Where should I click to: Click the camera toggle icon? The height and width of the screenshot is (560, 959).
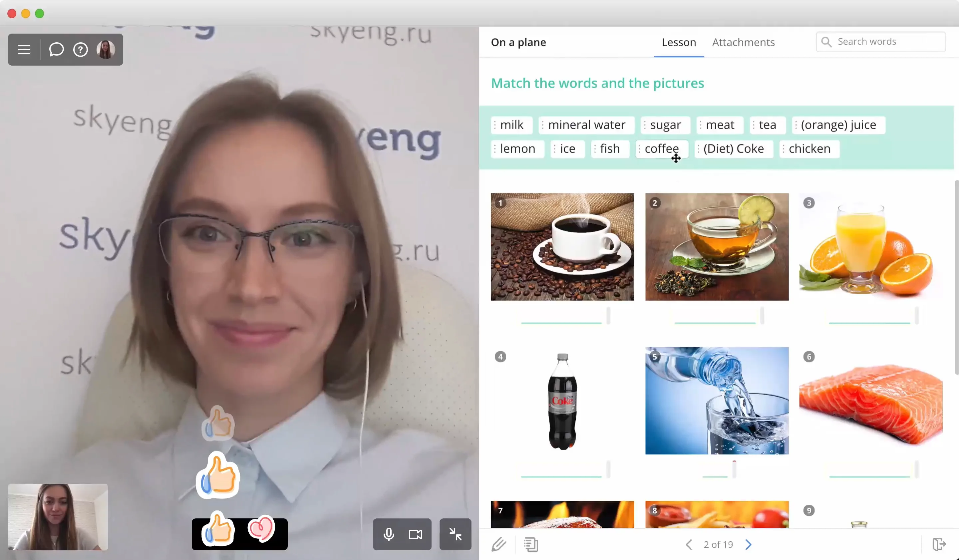click(x=416, y=533)
